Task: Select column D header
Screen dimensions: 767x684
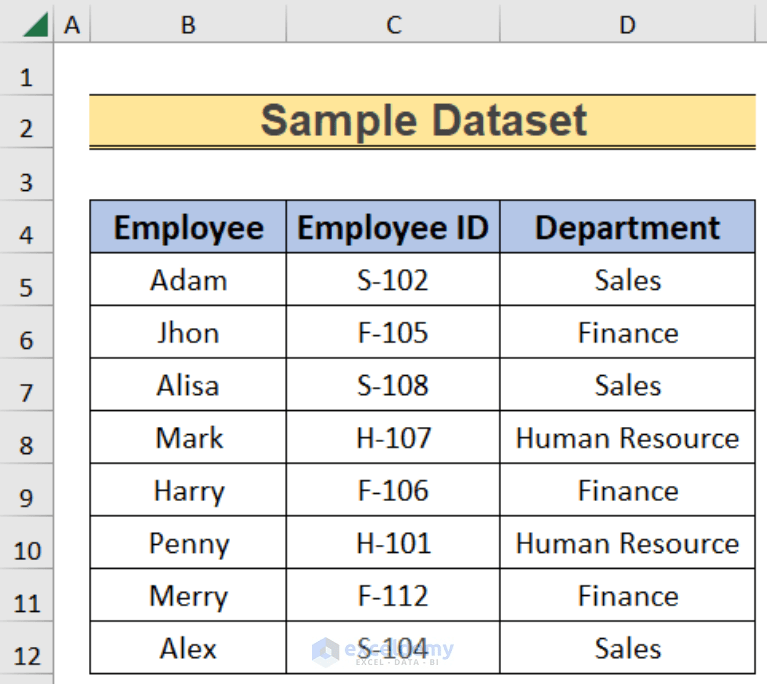Action: 628,24
